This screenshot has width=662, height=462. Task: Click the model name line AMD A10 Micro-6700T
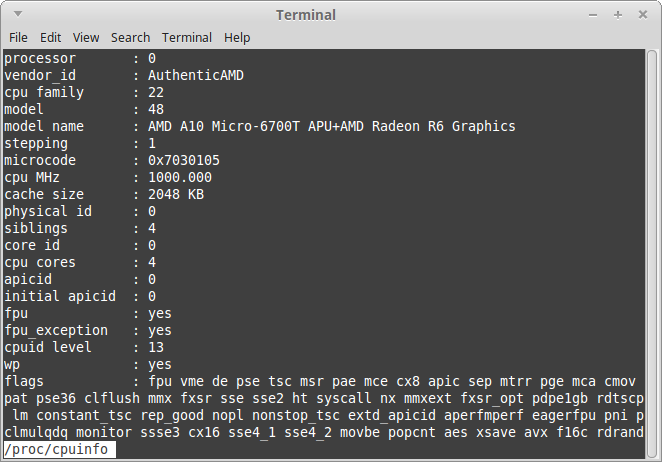[x=260, y=126]
